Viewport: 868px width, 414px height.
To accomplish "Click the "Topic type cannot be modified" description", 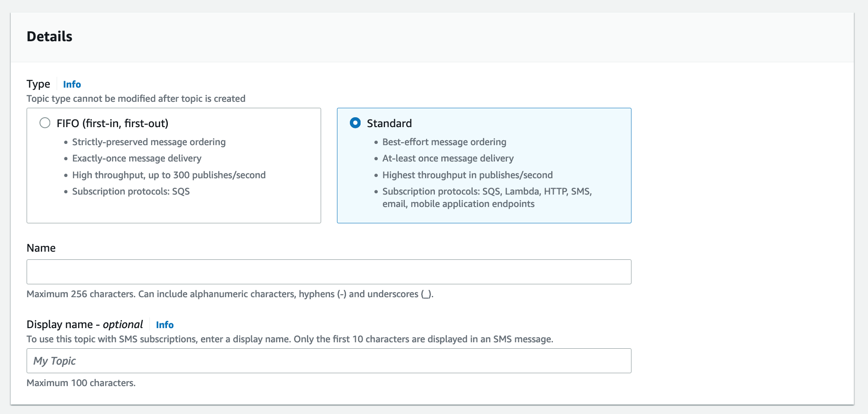I will [x=136, y=99].
